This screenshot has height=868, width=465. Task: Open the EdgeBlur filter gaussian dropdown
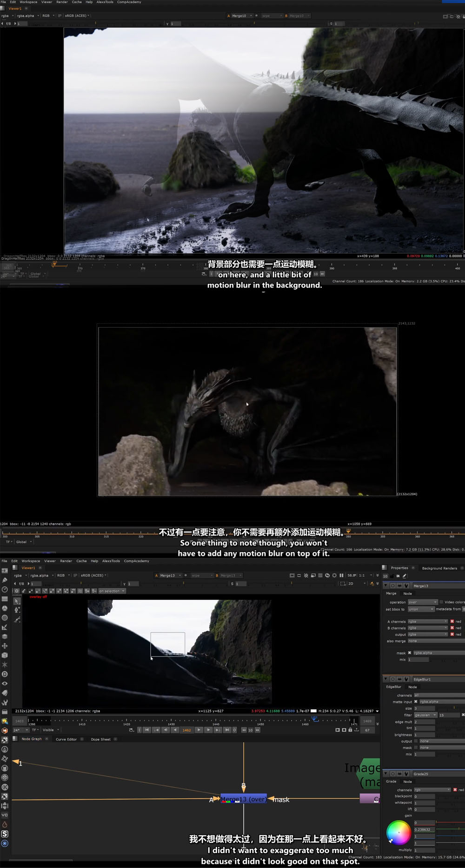(x=425, y=715)
